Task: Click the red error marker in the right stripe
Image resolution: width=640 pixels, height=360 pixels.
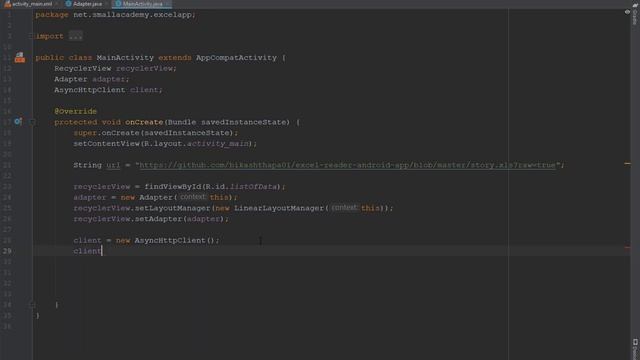Action: click(x=627, y=247)
